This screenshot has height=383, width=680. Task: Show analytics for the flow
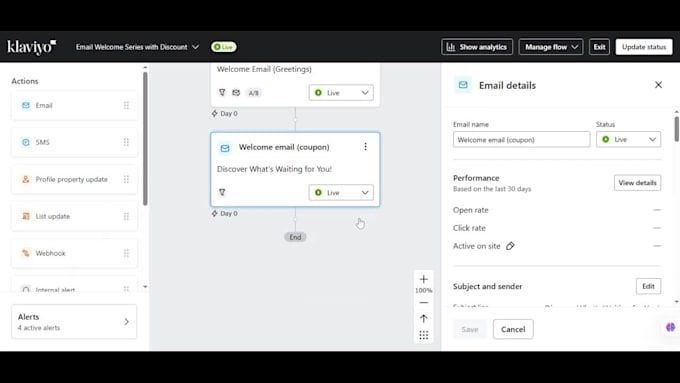(x=477, y=47)
